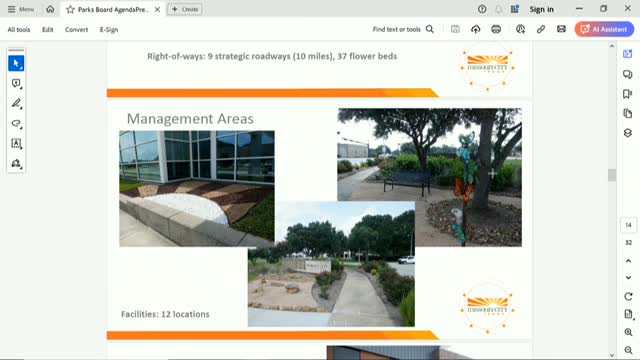Open the Bookmarks panel icon
This screenshot has width=640, height=360.
coord(628,93)
